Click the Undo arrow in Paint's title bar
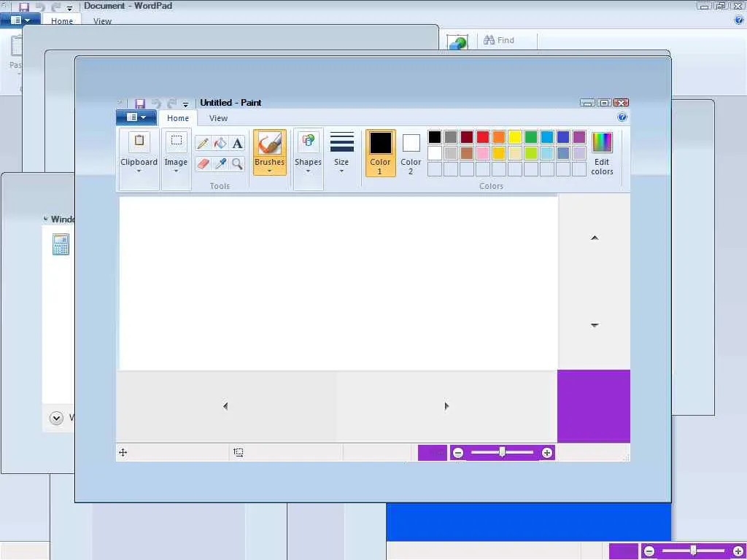 pyautogui.click(x=156, y=104)
